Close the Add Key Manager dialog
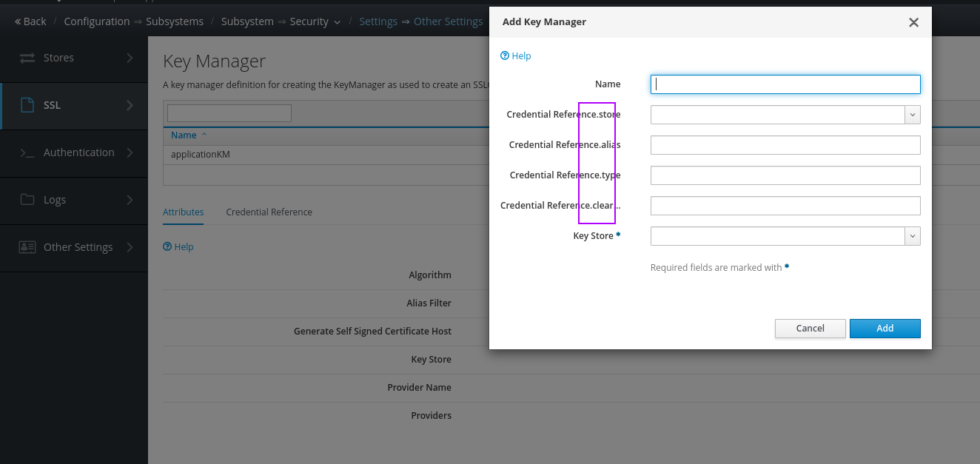 pos(913,22)
